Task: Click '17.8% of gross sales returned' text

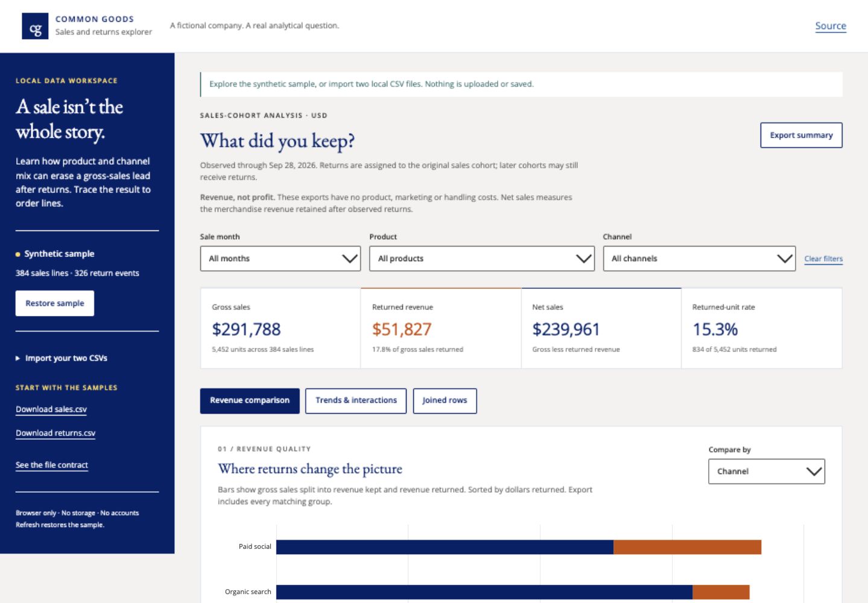Action: [417, 349]
